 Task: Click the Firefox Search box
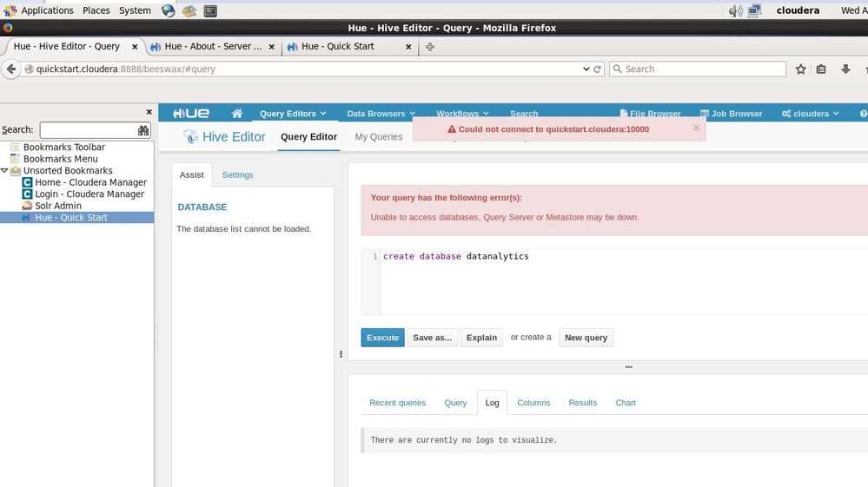tap(698, 69)
